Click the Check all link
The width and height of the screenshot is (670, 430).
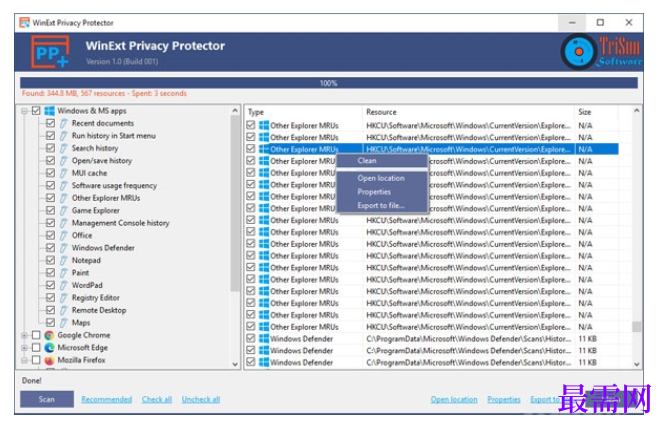point(157,399)
